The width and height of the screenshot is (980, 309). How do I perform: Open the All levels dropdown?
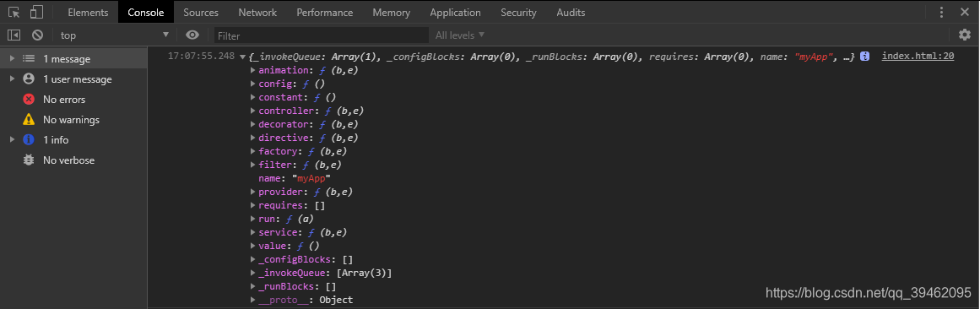460,35
